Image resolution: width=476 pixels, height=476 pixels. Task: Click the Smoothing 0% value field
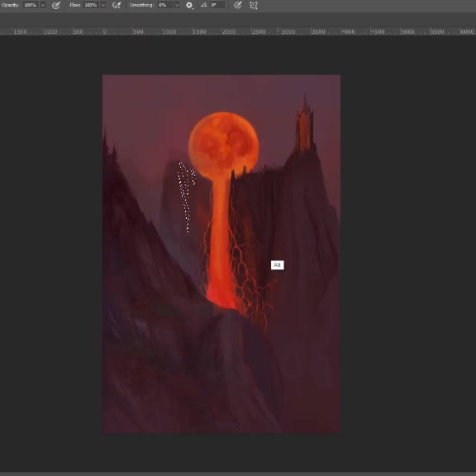click(165, 5)
